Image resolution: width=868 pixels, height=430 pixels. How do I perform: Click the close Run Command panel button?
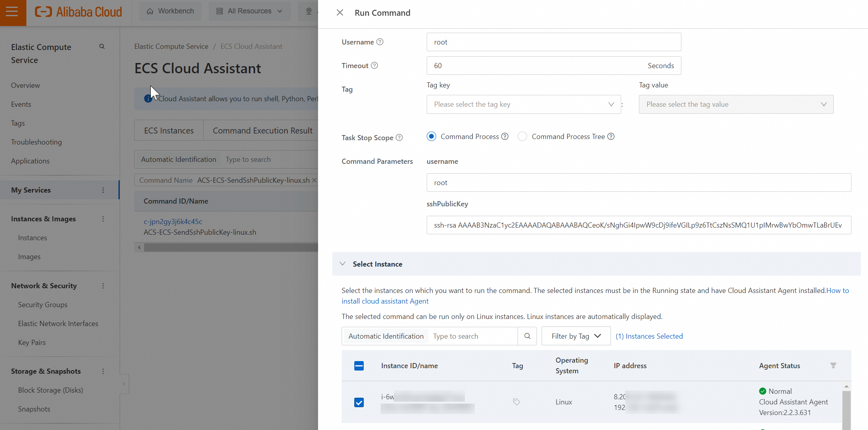point(340,13)
